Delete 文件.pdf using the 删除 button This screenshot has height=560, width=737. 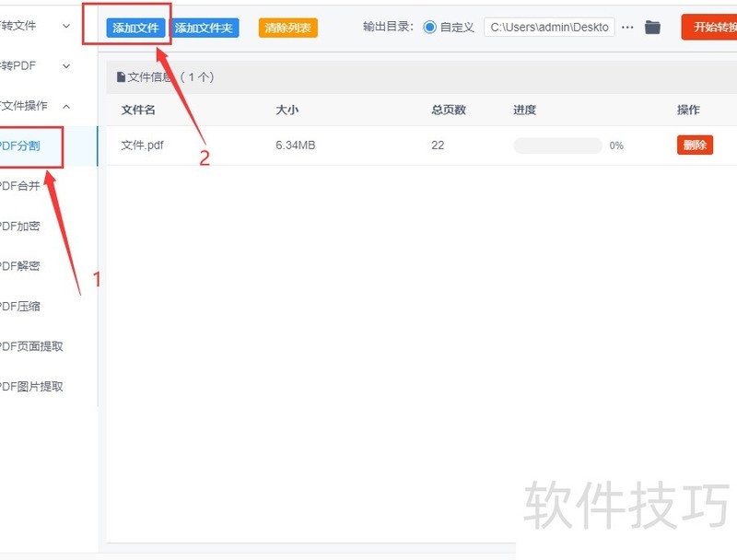[695, 145]
